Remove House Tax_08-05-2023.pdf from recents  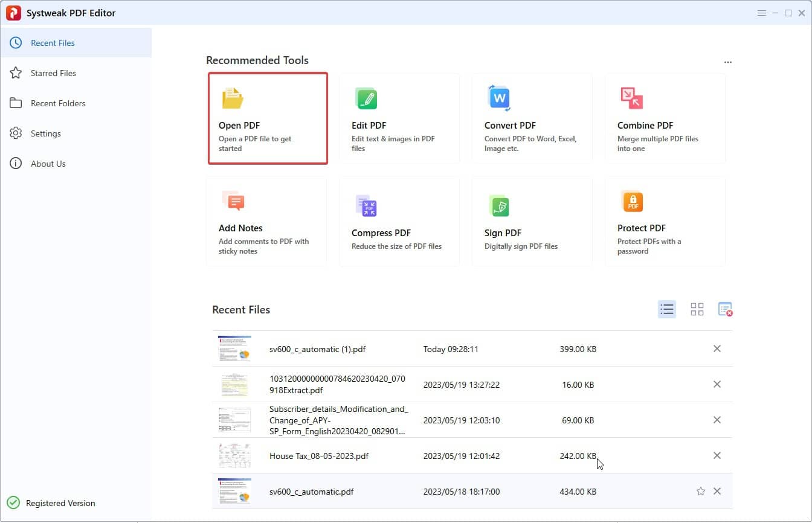coord(717,455)
